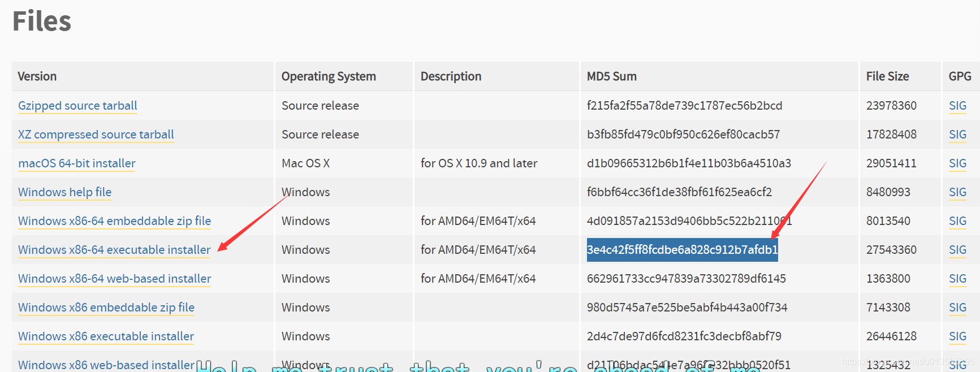This screenshot has height=372, width=980.
Task: Click the GPG column header
Action: pos(960,76)
